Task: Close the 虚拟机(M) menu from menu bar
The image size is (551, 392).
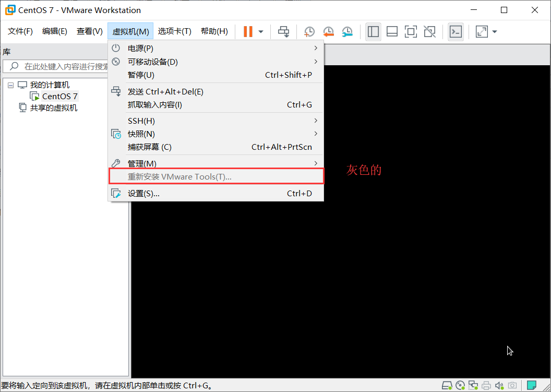Action: (130, 31)
